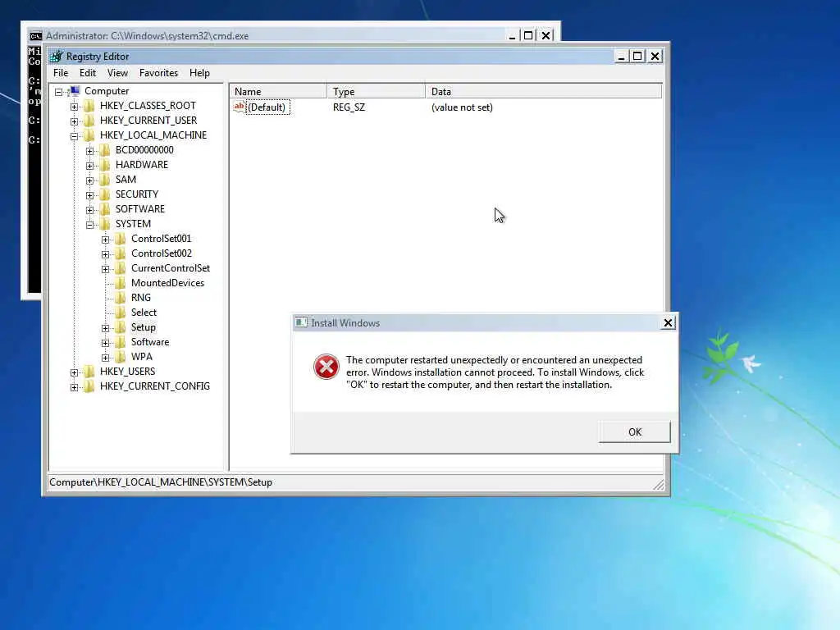Image resolution: width=840 pixels, height=630 pixels.
Task: Click the red error icon in dialog
Action: coord(326,367)
